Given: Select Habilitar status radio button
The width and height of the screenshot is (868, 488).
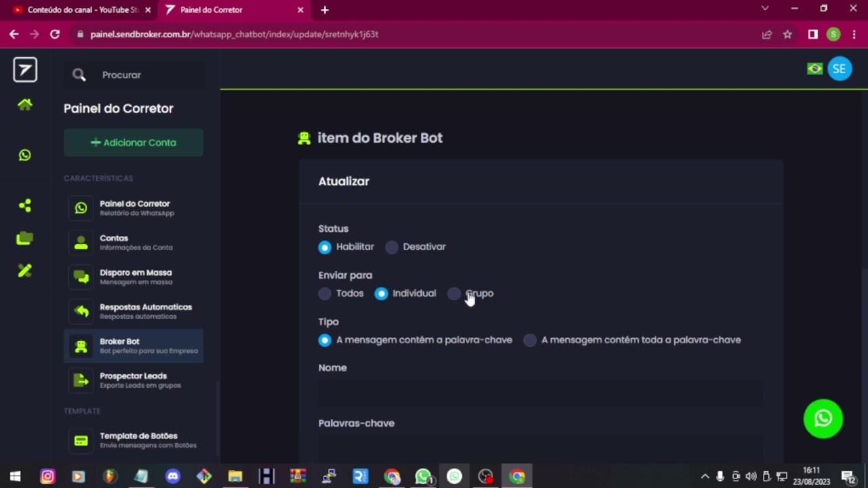Looking at the screenshot, I should (x=325, y=247).
